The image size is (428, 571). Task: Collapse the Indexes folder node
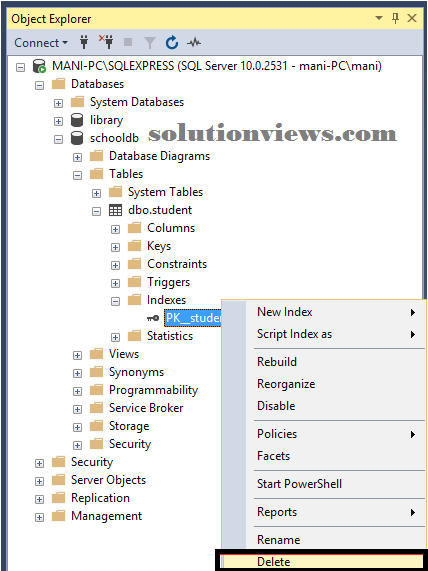point(115,301)
